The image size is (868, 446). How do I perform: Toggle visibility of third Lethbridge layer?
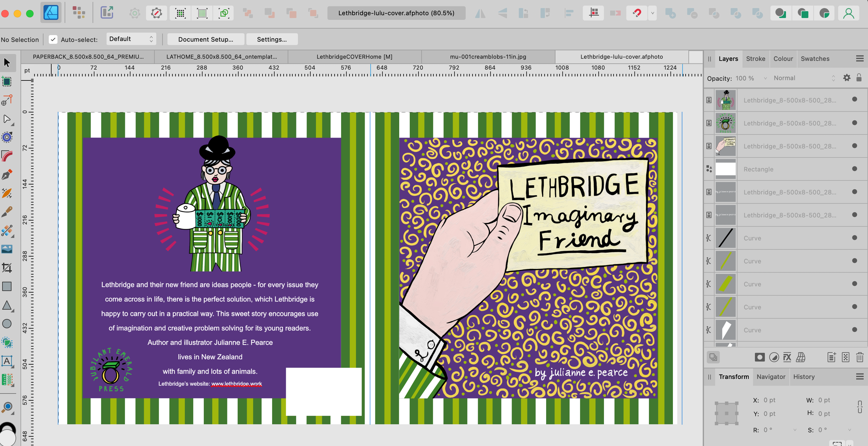[x=855, y=146]
